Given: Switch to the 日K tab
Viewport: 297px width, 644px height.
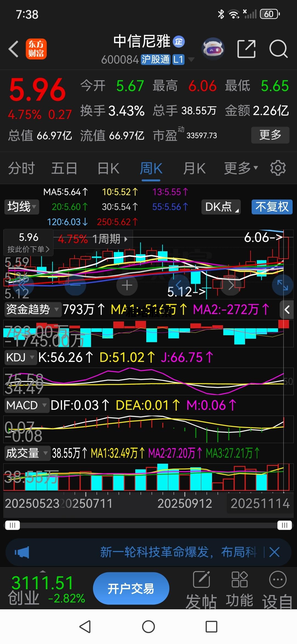Looking at the screenshot, I should point(108,168).
